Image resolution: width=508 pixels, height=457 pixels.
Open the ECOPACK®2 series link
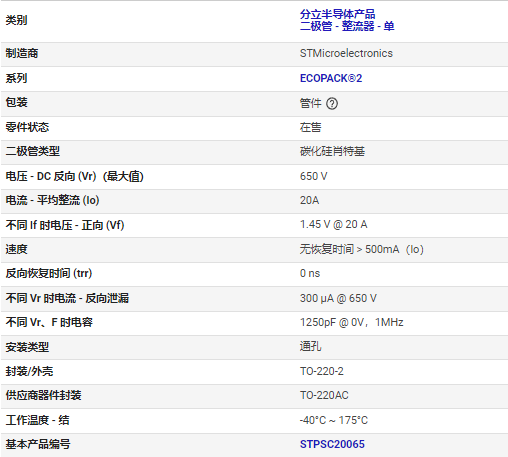[x=331, y=78]
